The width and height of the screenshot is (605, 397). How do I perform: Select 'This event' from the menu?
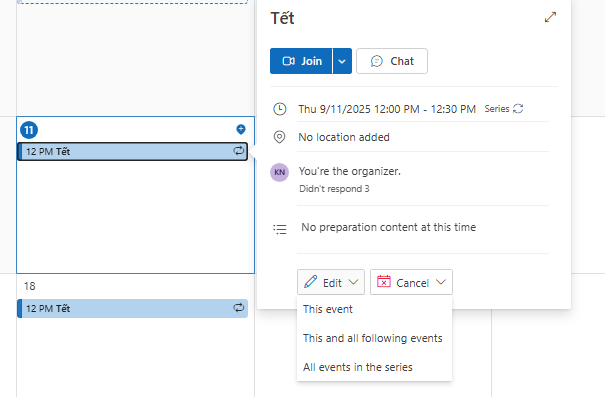click(x=374, y=309)
